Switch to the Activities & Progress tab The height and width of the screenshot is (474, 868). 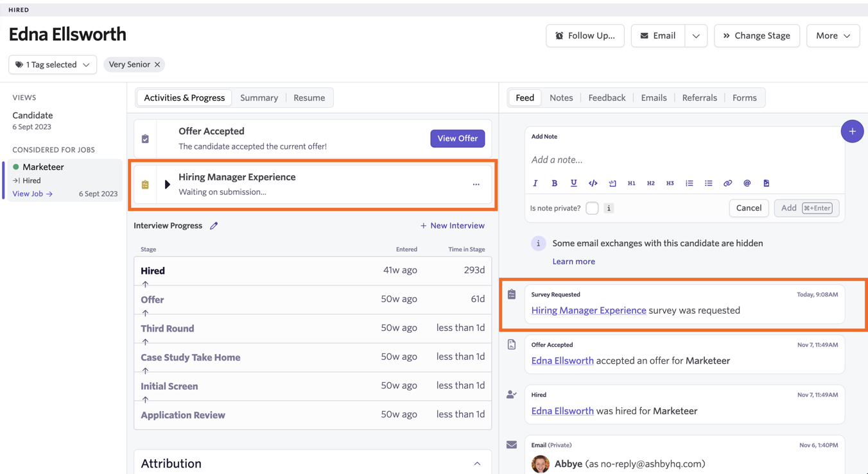point(184,98)
